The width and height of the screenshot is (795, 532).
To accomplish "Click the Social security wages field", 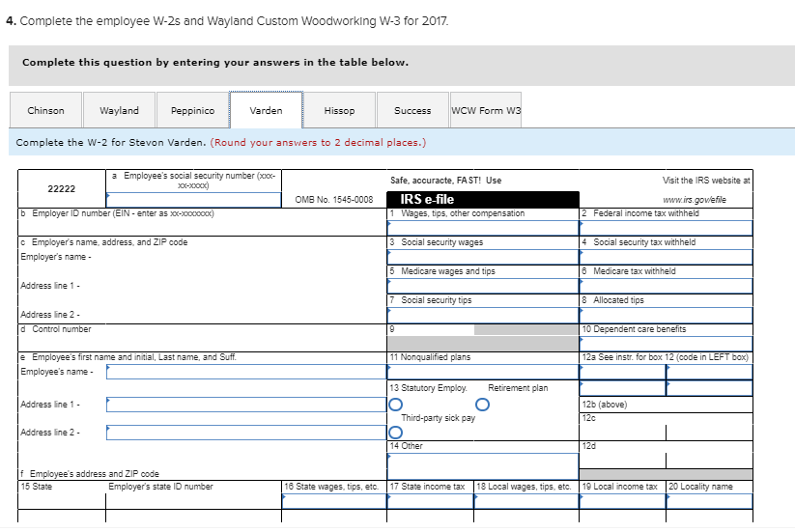I will coord(483,257).
